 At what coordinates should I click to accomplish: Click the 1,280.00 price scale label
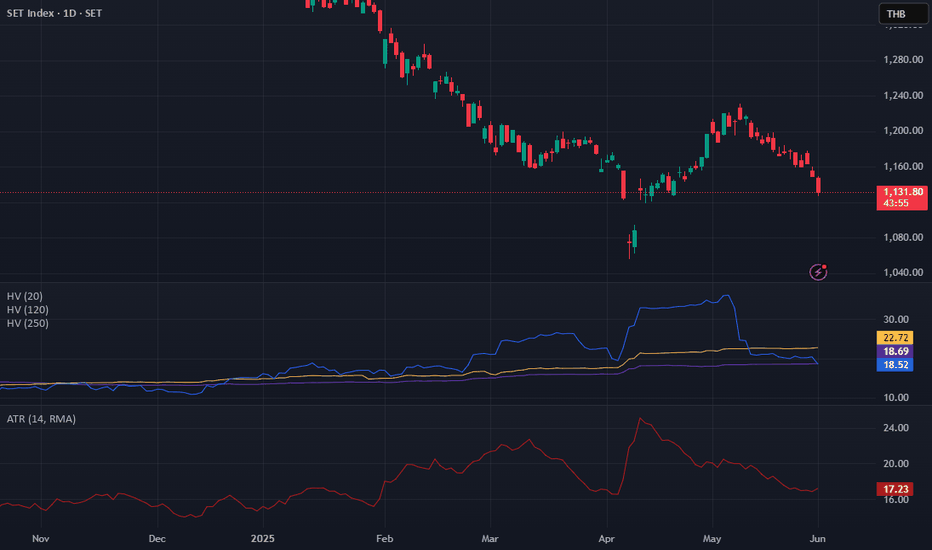[x=903, y=59]
